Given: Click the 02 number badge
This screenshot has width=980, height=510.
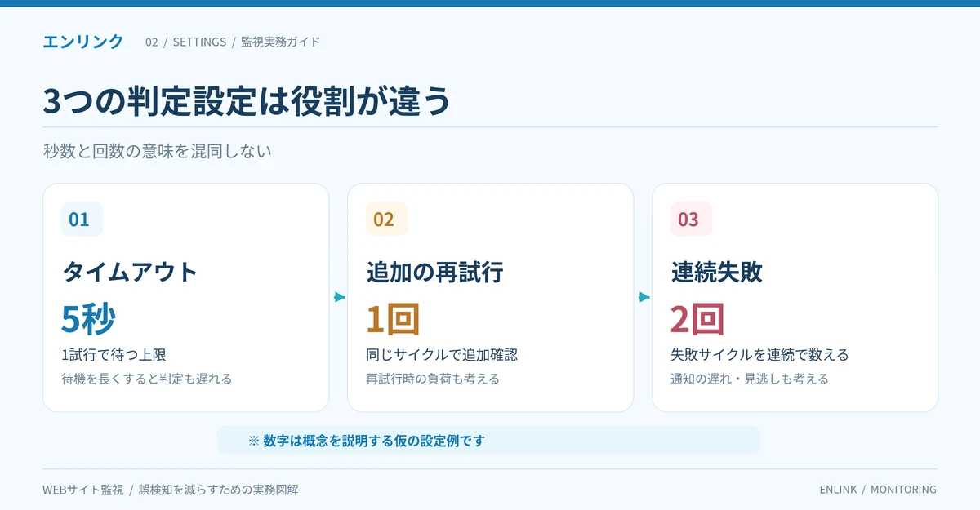Looking at the screenshot, I should coord(386,219).
